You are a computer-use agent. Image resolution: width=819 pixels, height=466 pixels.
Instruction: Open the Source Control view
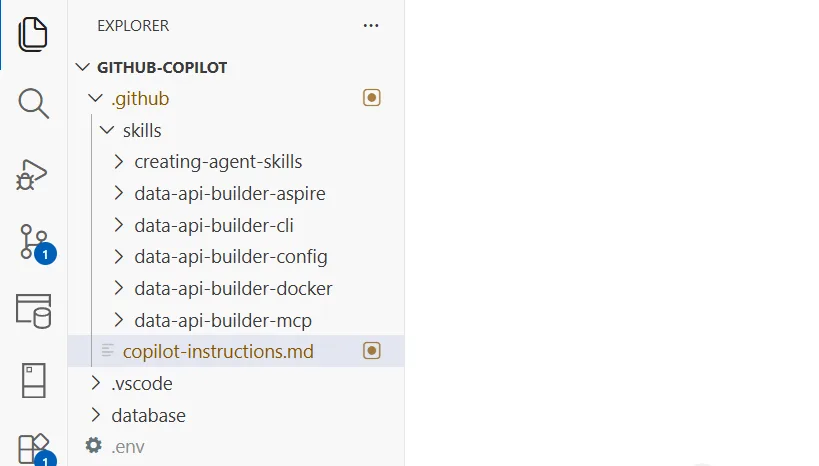(x=33, y=241)
